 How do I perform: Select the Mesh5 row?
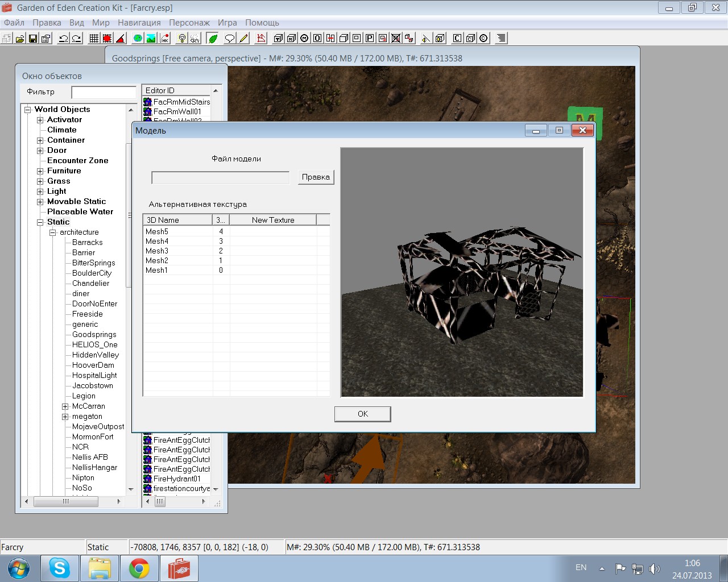[x=236, y=231]
